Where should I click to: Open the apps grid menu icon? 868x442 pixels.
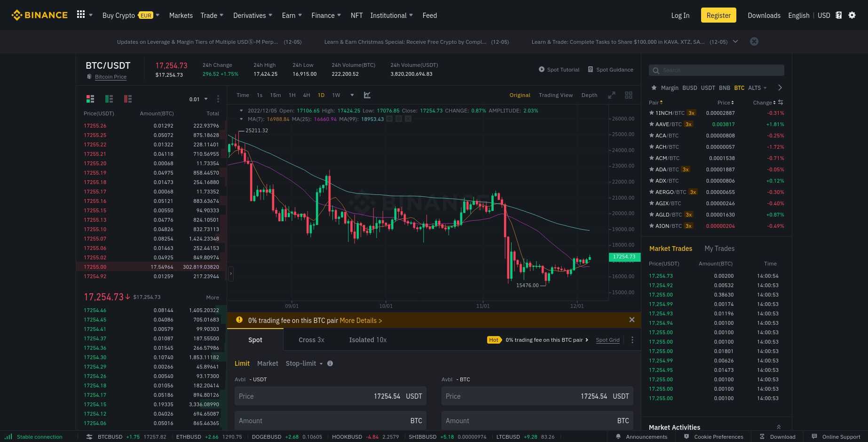[x=81, y=15]
